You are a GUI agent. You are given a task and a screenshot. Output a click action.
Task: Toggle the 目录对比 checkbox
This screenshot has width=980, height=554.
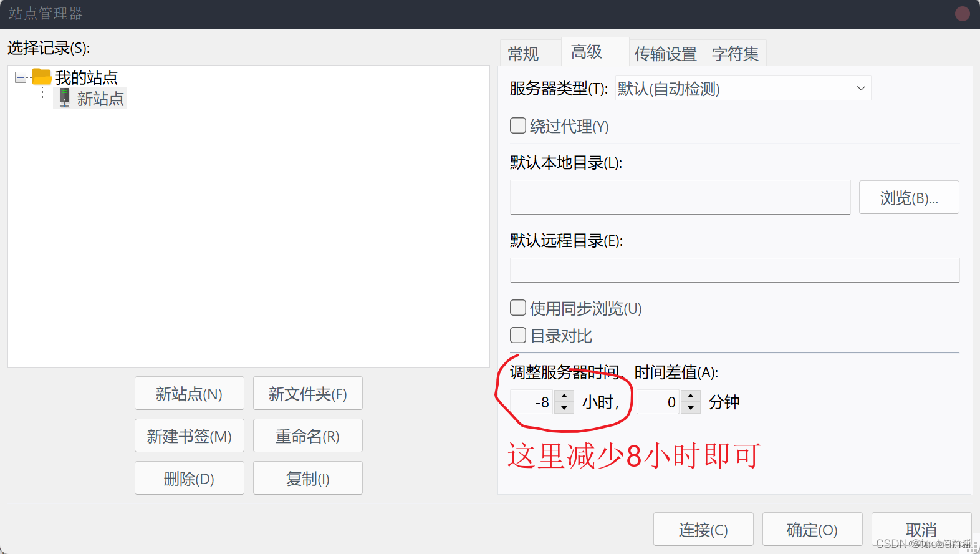(x=518, y=336)
